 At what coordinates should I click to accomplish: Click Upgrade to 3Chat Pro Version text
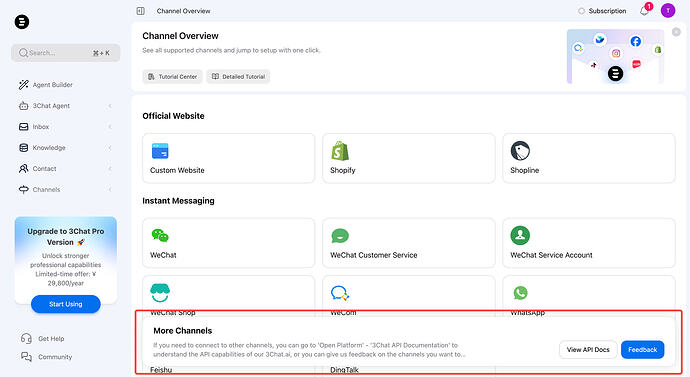coord(66,237)
